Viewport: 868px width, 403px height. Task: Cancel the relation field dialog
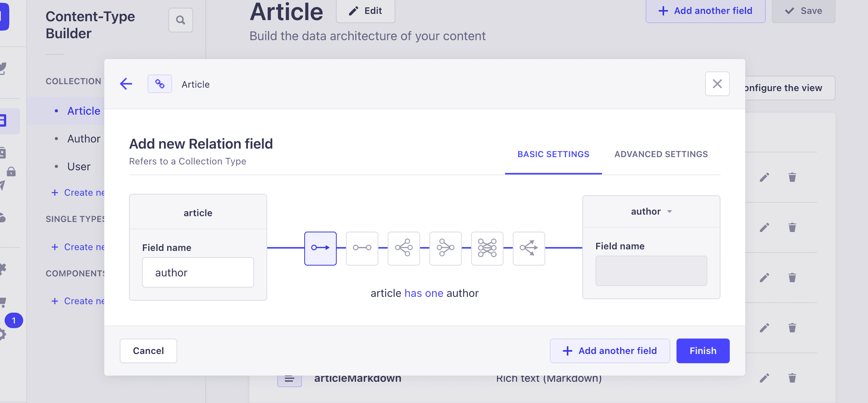[x=148, y=351]
